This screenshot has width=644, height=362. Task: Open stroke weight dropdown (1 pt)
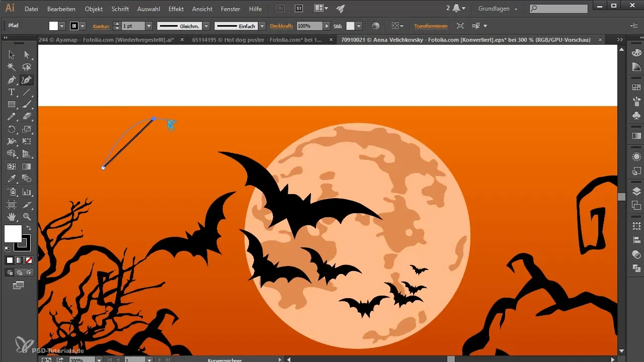click(x=149, y=26)
